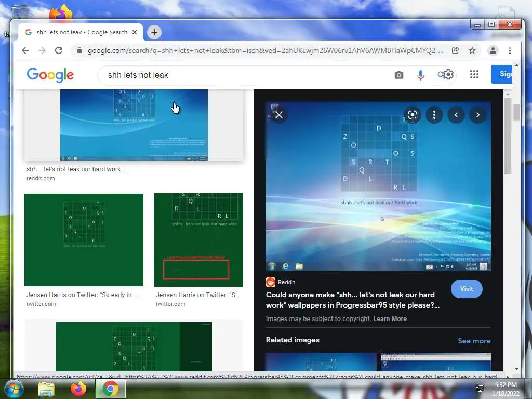The height and width of the screenshot is (399, 532).
Task: Click the Chrome taskbar icon
Action: [x=110, y=389]
